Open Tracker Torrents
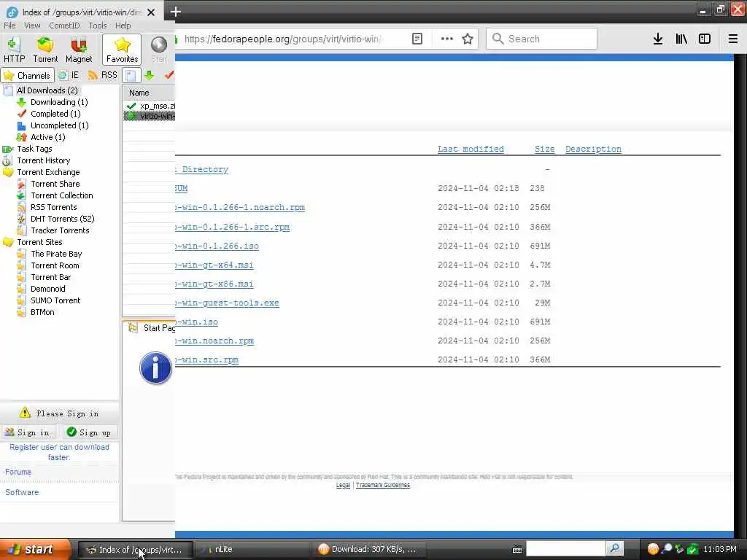 (60, 230)
